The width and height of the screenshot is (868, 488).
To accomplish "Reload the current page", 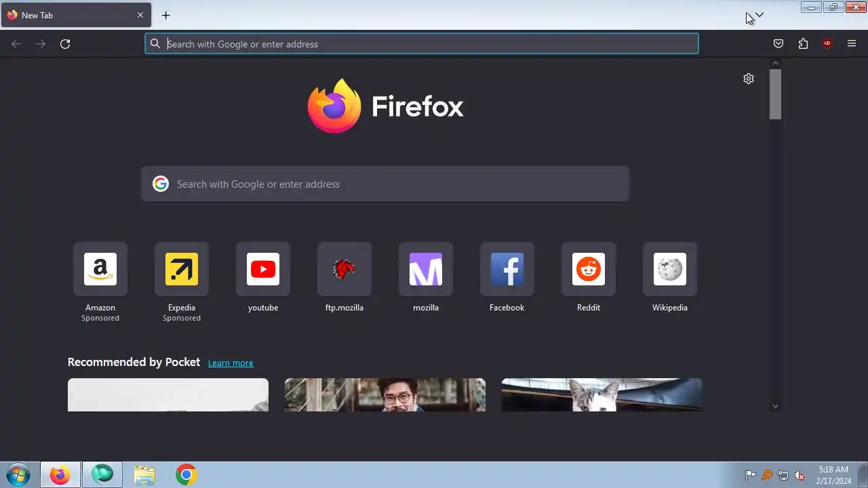I will pyautogui.click(x=65, y=44).
